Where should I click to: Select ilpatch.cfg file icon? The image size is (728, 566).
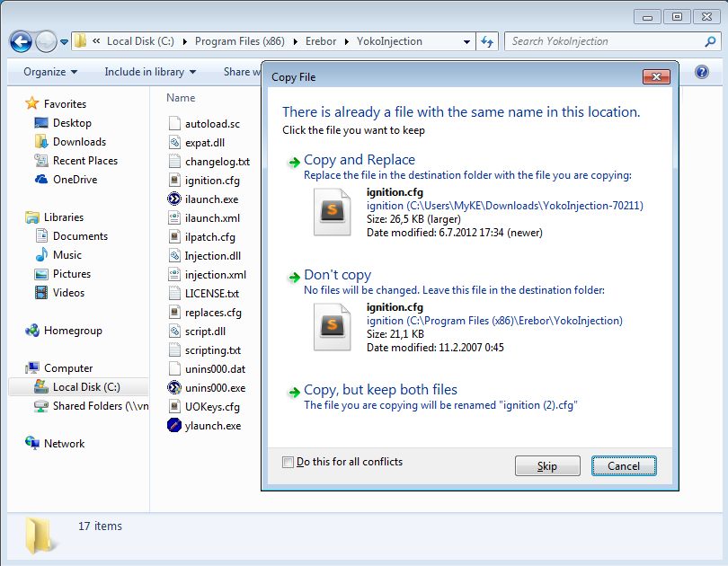(x=174, y=236)
